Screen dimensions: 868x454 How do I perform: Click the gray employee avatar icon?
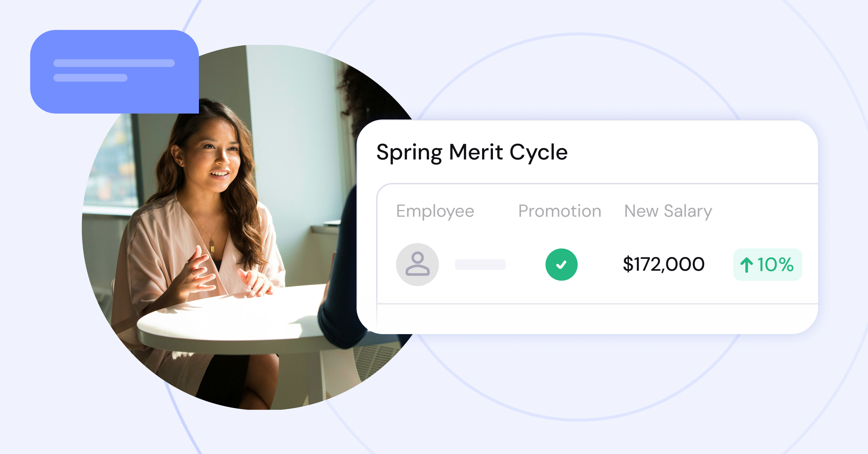[417, 264]
